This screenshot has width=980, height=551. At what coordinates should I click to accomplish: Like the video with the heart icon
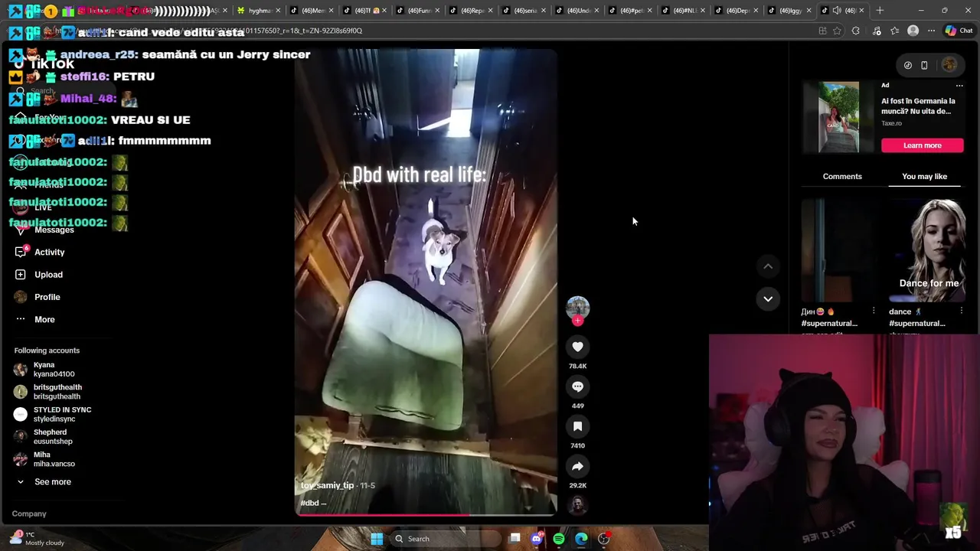click(577, 347)
